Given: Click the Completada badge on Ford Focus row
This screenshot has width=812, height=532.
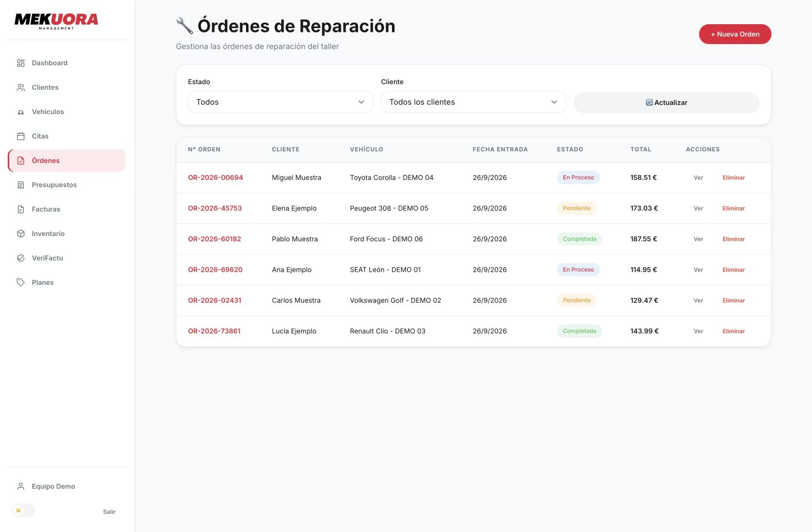Looking at the screenshot, I should pos(580,239).
